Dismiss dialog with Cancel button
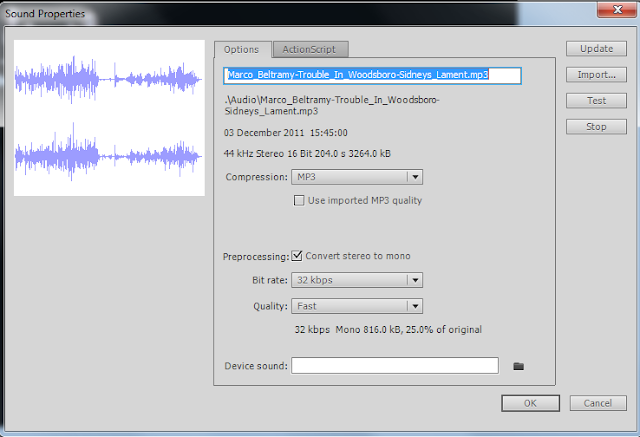640x437 pixels. 598,403
